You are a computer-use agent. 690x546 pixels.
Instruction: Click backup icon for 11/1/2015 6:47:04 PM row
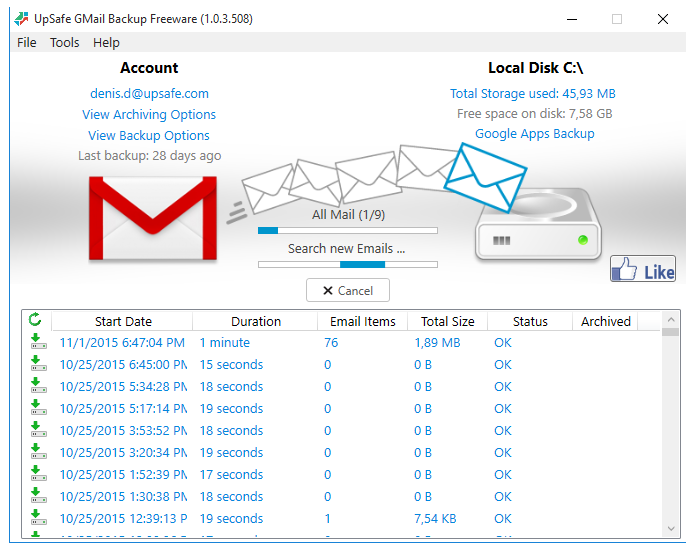pyautogui.click(x=38, y=341)
